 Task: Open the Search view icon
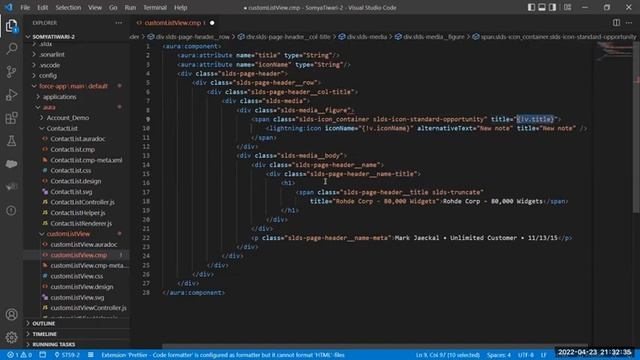pyautogui.click(x=11, y=49)
